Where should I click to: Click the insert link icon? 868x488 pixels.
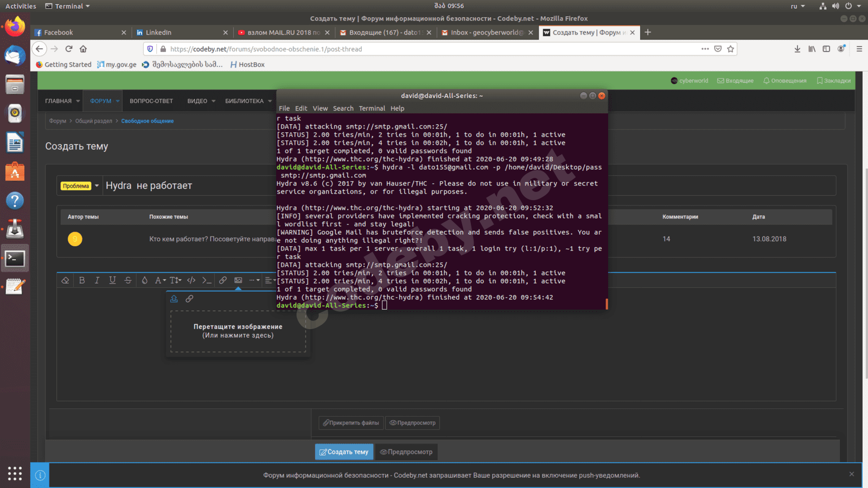(x=222, y=280)
